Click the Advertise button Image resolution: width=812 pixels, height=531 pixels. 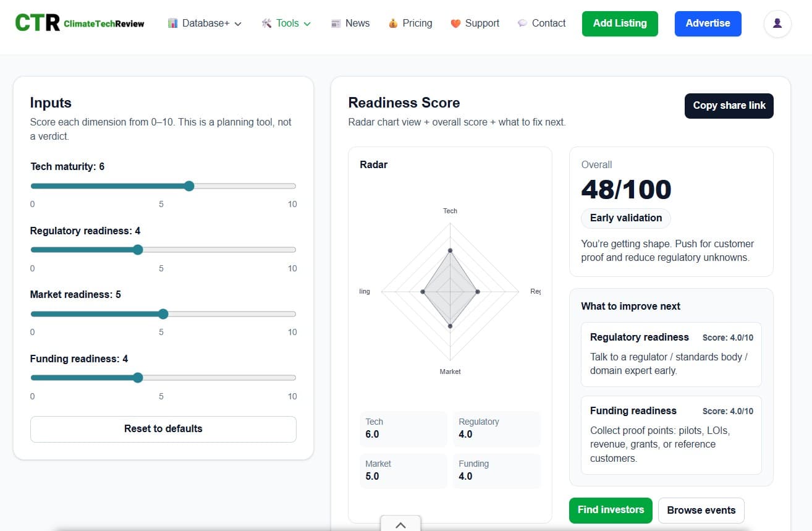(708, 23)
